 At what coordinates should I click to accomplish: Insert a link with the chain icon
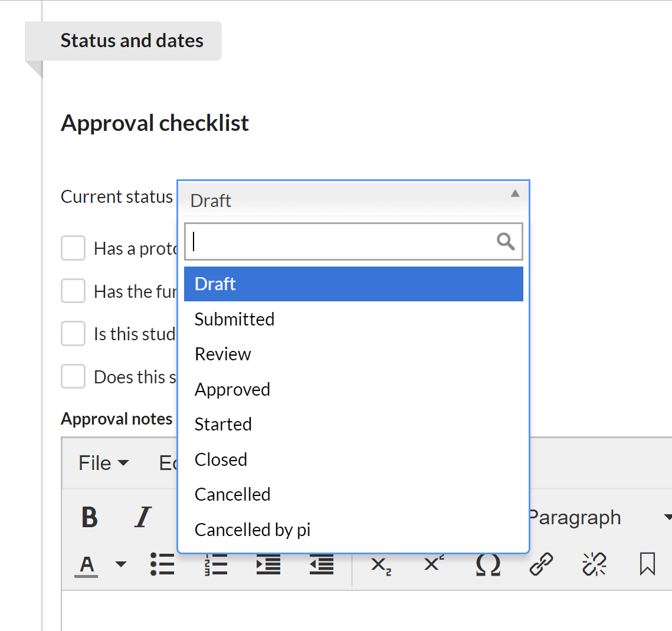541,564
